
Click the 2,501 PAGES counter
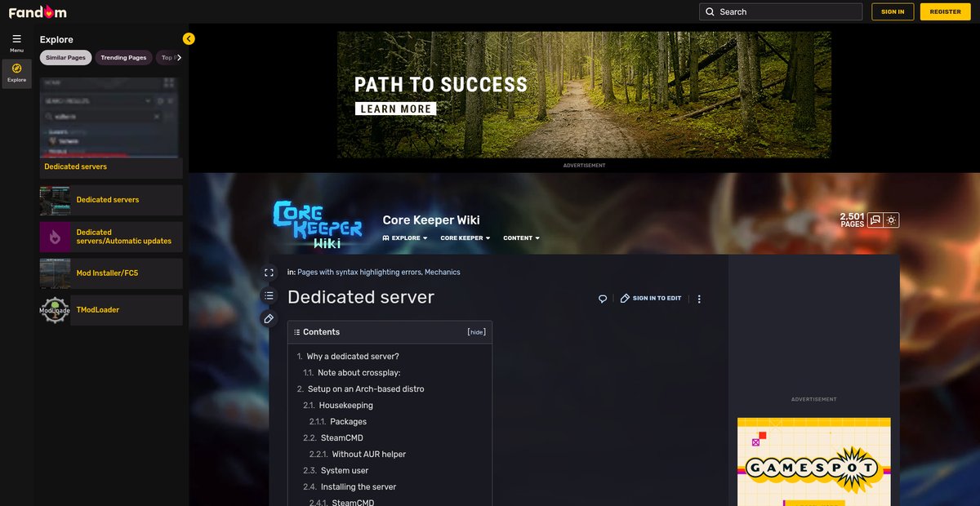pyautogui.click(x=852, y=220)
